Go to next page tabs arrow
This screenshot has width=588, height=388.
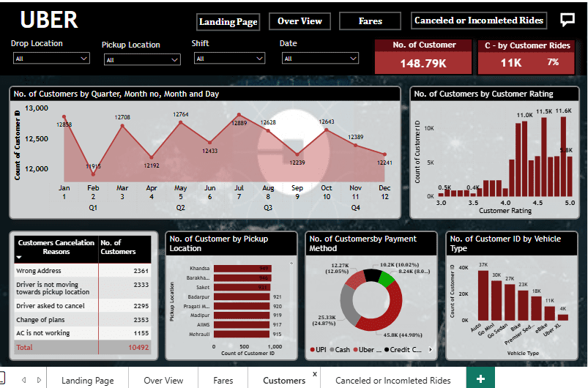(x=37, y=379)
